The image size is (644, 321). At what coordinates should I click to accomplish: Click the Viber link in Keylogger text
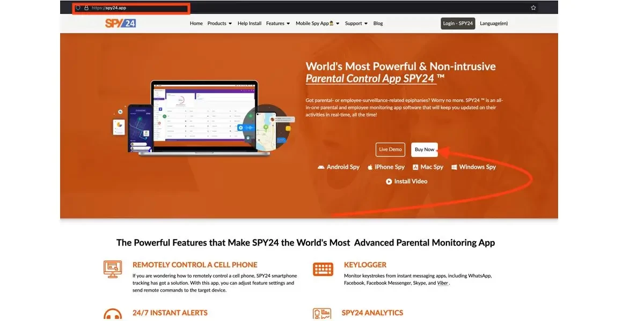click(x=443, y=283)
